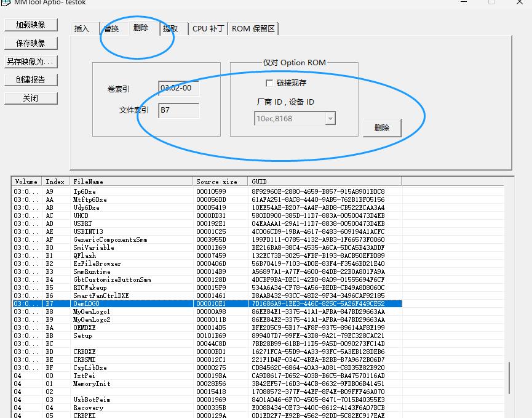Select the QFlash row
Viewport: 532px width, 418px height.
tap(207, 255)
